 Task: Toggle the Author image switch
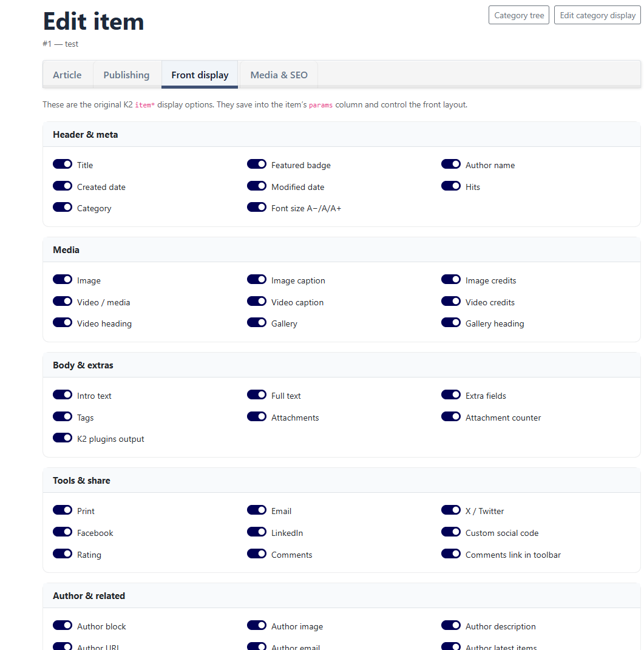point(257,625)
